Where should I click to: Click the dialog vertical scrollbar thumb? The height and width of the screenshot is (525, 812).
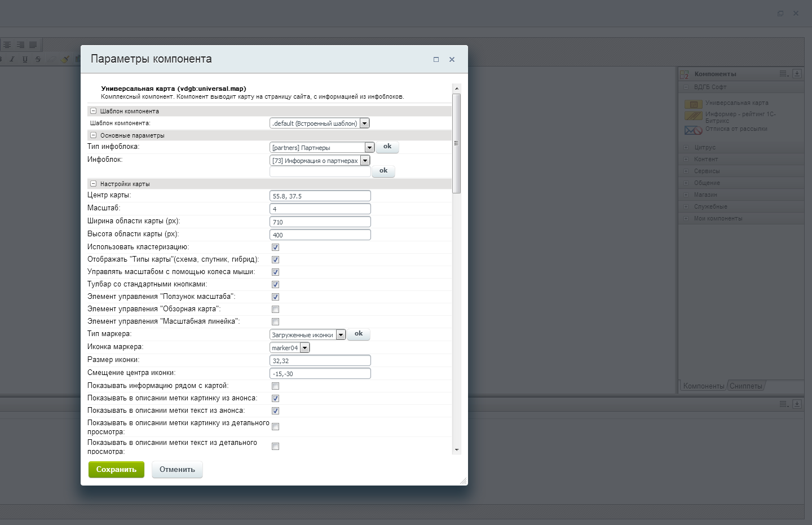click(x=457, y=143)
